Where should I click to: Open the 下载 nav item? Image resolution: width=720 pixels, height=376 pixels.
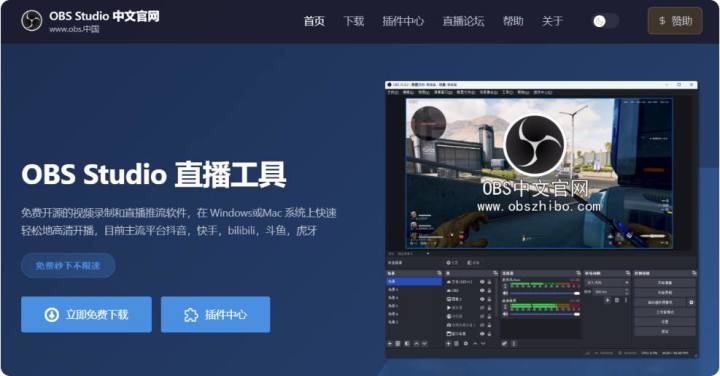(x=354, y=21)
